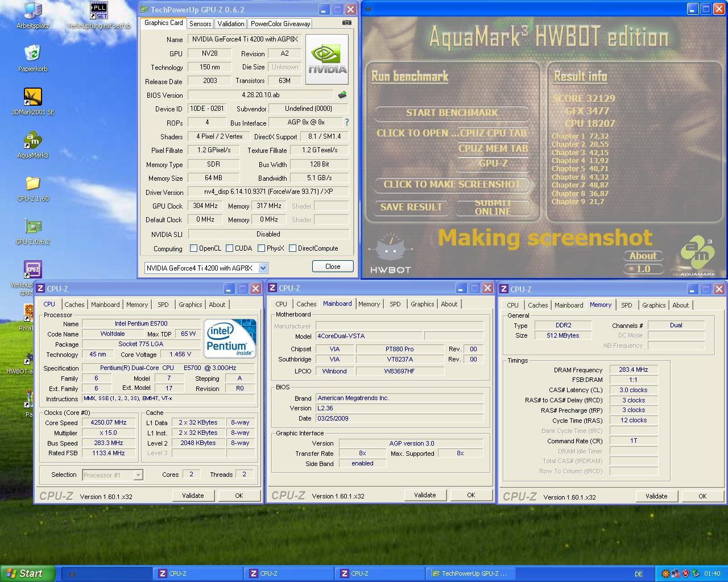Switch to the Validation tab in GPU-Z
The height and width of the screenshot is (582, 728).
pos(230,23)
